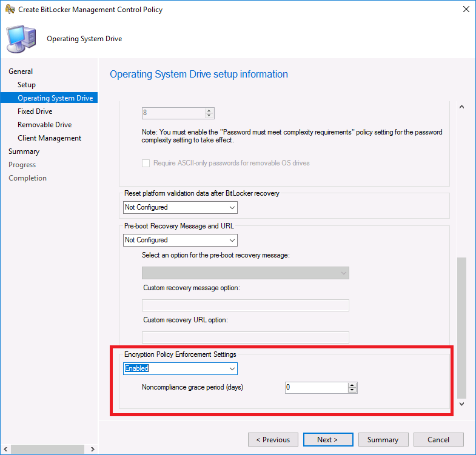The width and height of the screenshot is (476, 455).
Task: Open the Client Management page
Action: point(50,138)
